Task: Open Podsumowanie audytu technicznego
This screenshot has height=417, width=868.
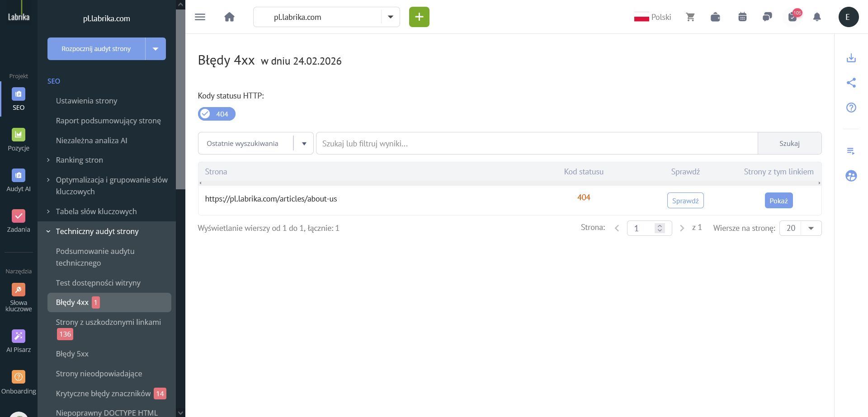Action: pos(95,257)
